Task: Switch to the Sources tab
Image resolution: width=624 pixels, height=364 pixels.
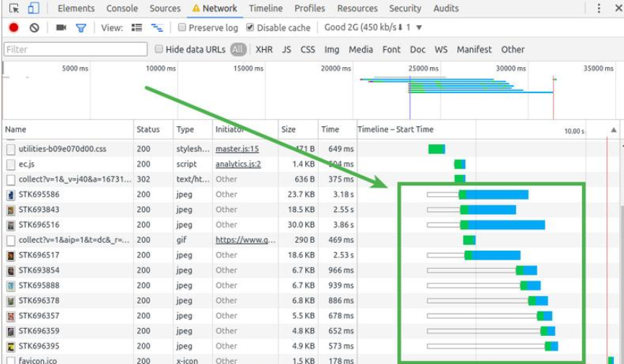Action: point(164,9)
